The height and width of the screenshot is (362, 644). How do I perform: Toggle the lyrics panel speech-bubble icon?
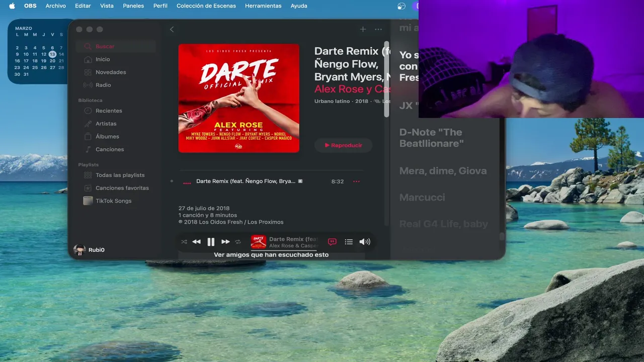[332, 242]
